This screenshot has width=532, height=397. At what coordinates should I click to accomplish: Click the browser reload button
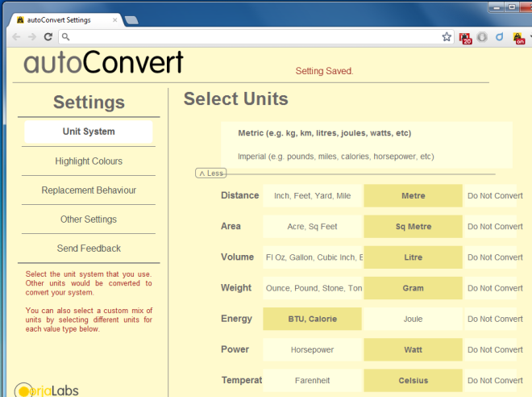48,37
